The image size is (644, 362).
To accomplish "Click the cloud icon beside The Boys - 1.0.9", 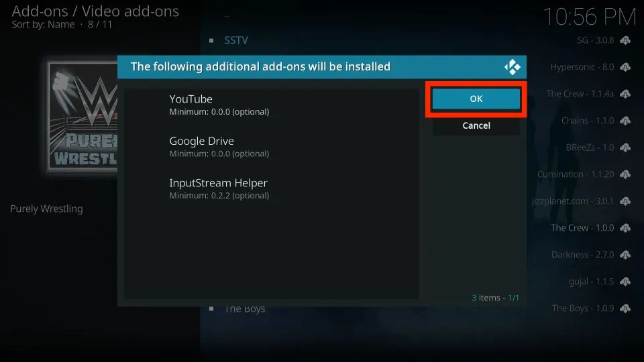I will [x=625, y=308].
